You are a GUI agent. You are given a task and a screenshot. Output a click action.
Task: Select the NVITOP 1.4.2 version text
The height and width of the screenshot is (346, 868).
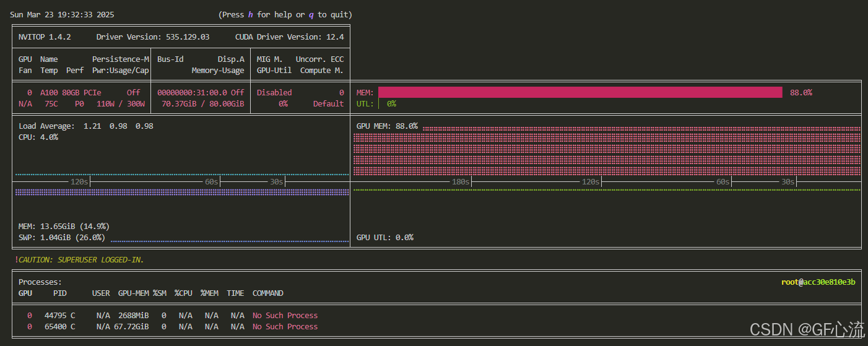click(45, 37)
